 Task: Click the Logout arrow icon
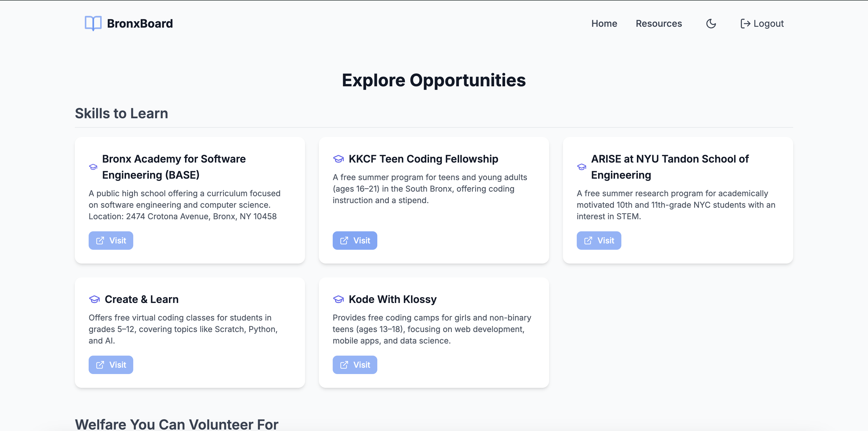[745, 24]
